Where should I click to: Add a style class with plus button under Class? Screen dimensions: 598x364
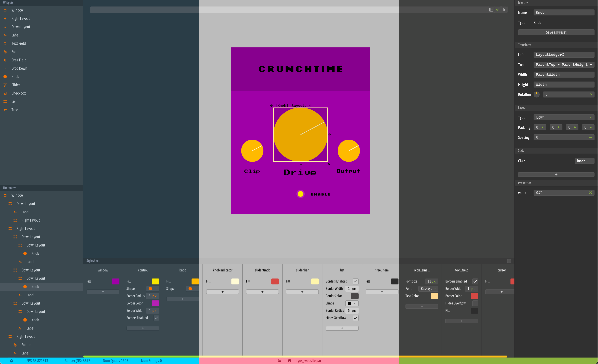pos(556,175)
